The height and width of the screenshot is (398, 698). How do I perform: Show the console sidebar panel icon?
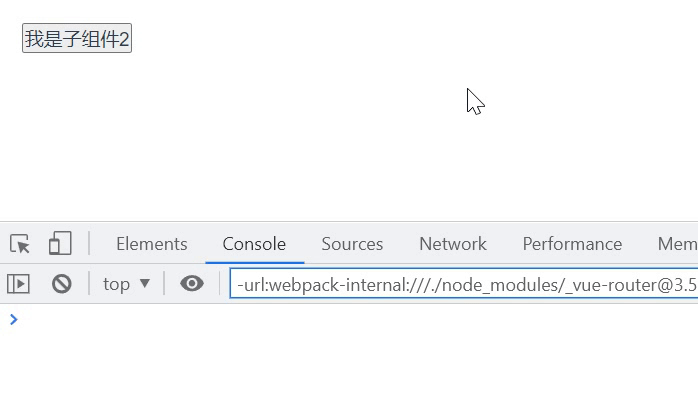(x=18, y=284)
